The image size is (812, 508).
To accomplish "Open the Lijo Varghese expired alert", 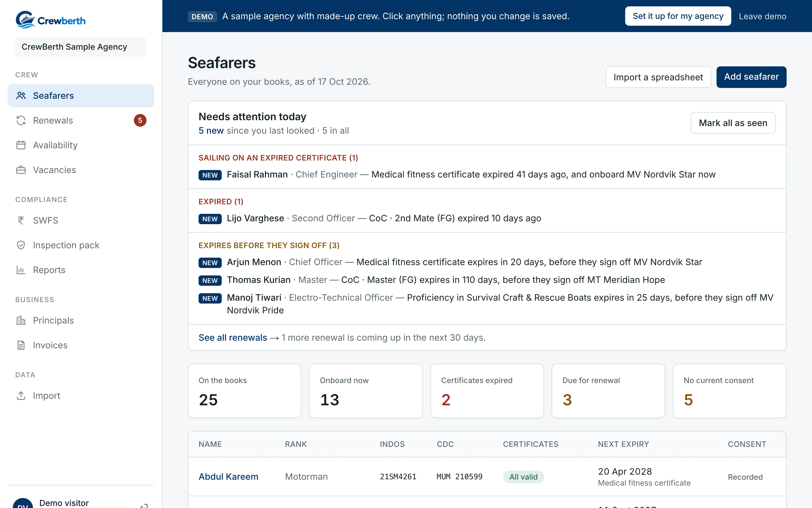I will coord(487,218).
